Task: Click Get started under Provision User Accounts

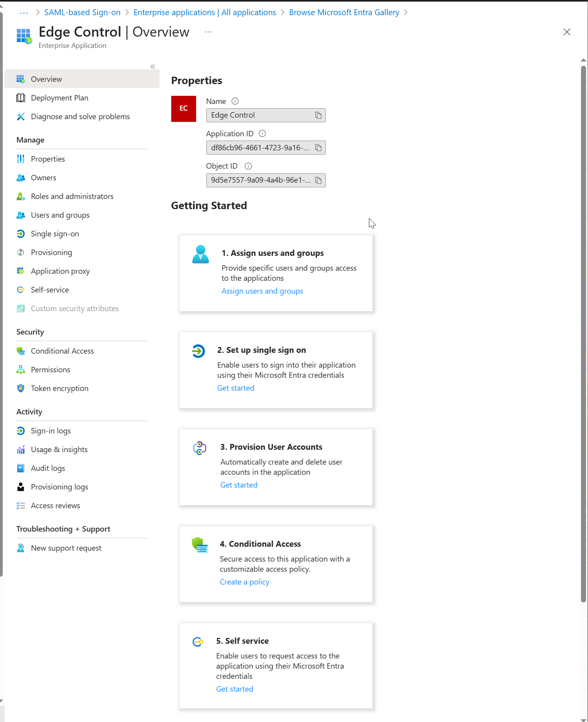Action: pos(239,485)
